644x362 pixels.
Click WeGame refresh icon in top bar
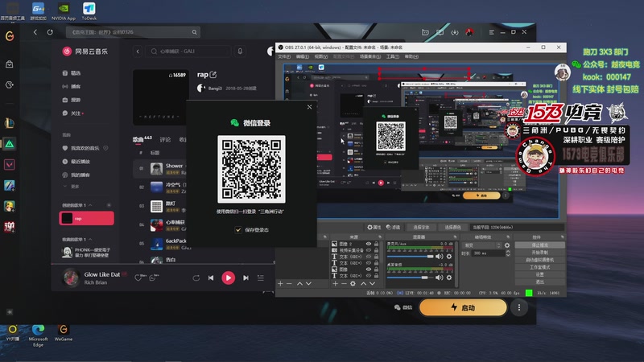tap(50, 32)
